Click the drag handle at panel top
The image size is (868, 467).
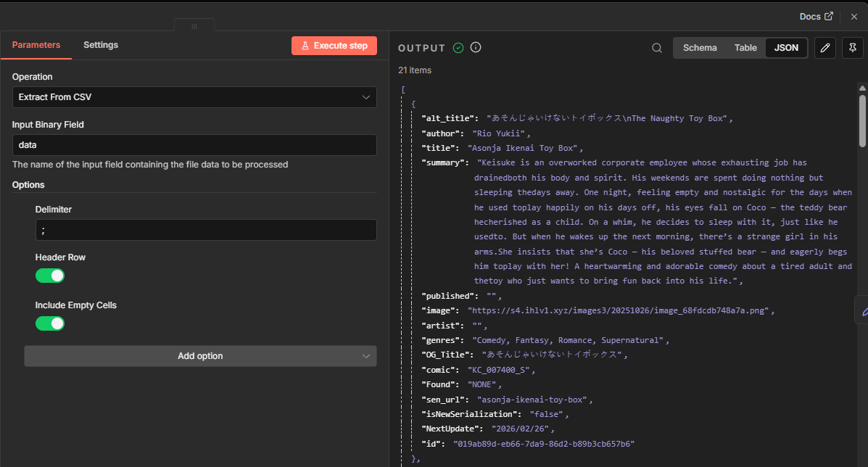click(194, 26)
